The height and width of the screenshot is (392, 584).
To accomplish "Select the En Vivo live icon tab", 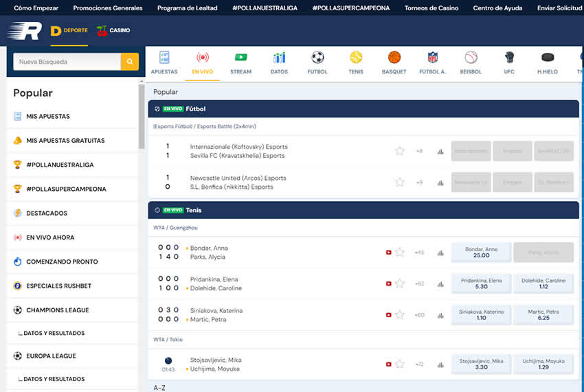I will (x=203, y=62).
